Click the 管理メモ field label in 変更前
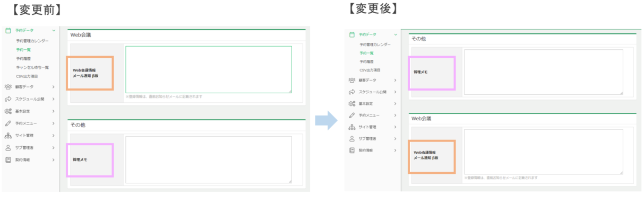Image resolution: width=644 pixels, height=204 pixels. (x=80, y=159)
